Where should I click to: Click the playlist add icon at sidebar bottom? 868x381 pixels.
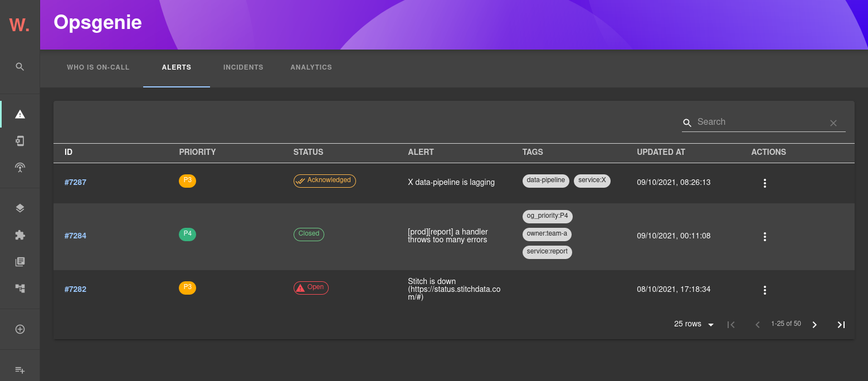coord(20,370)
